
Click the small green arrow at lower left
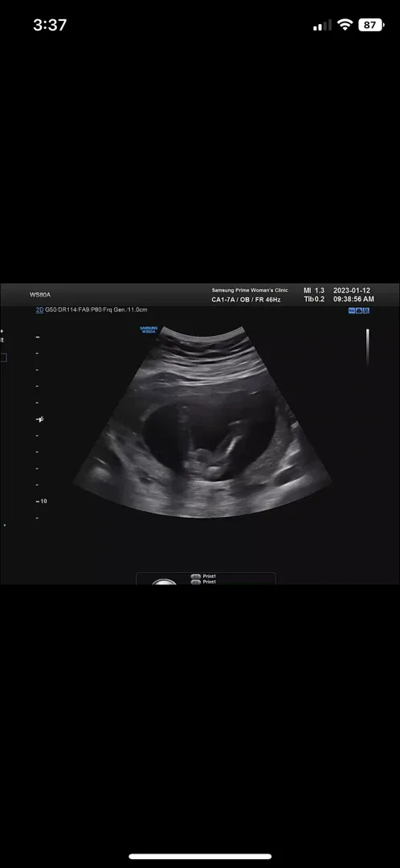[x=5, y=524]
